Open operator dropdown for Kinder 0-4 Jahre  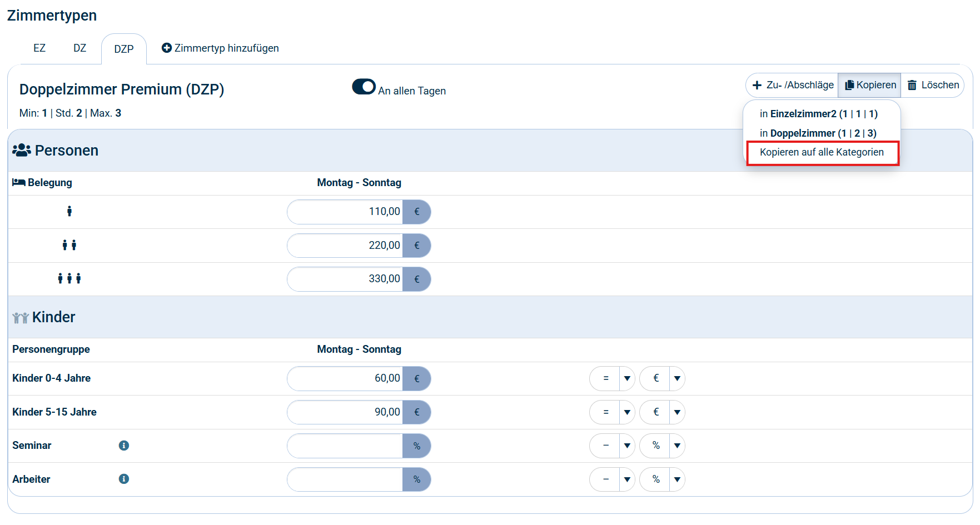pyautogui.click(x=627, y=379)
